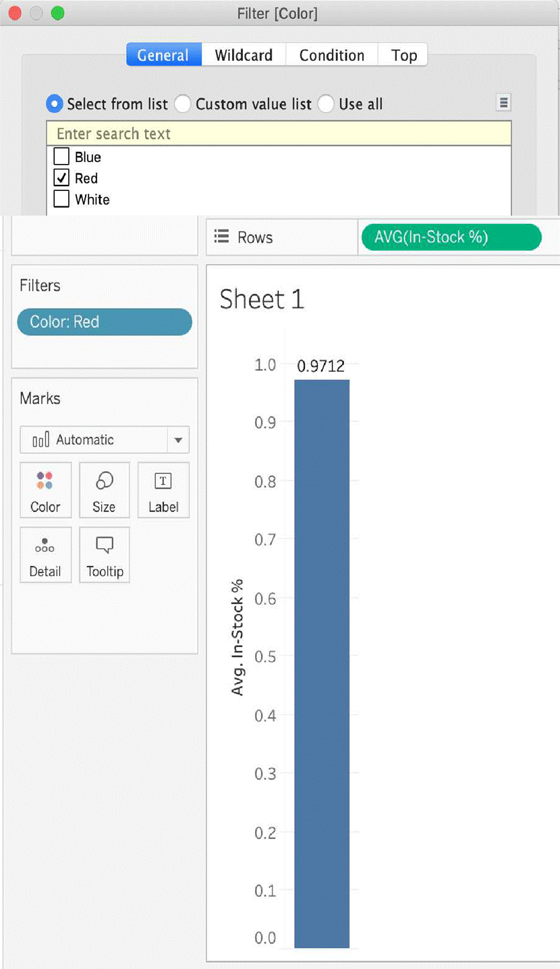The image size is (560, 969).
Task: Open the AVG(In-Stock %) pill menu
Action: [x=451, y=237]
